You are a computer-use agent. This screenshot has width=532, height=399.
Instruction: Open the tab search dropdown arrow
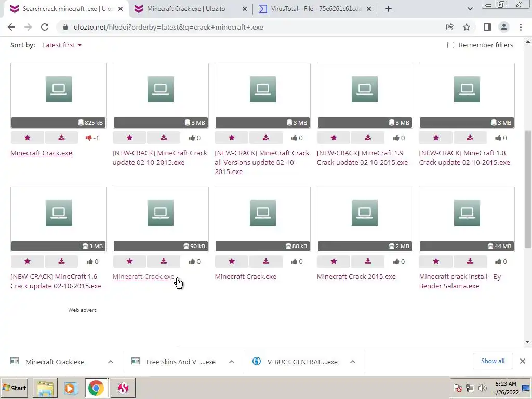click(x=470, y=9)
